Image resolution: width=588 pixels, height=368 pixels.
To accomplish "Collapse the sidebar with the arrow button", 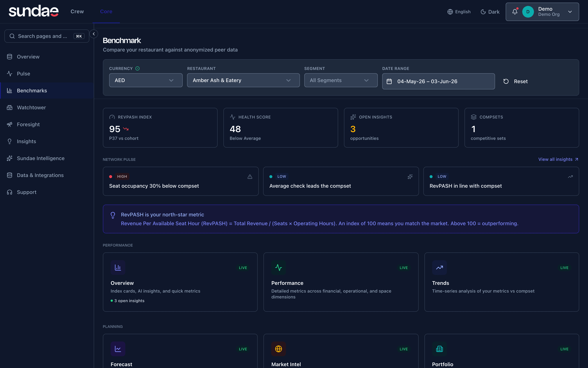I will (94, 34).
